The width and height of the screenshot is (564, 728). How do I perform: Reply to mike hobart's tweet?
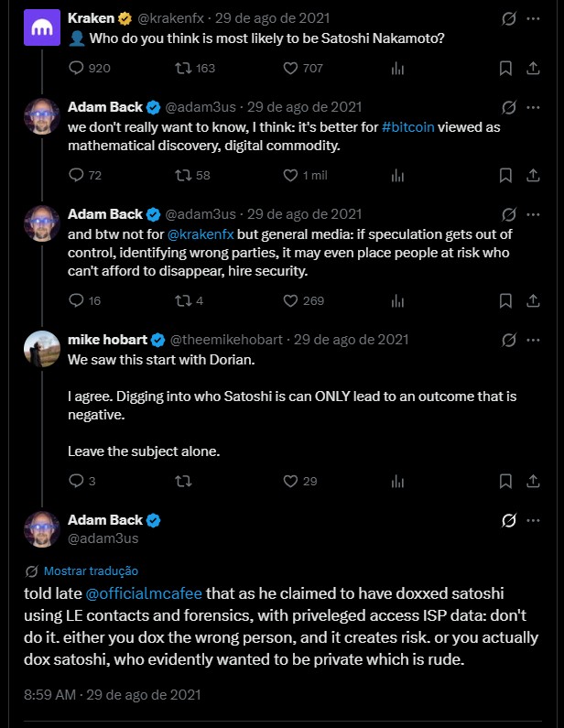[x=77, y=481]
